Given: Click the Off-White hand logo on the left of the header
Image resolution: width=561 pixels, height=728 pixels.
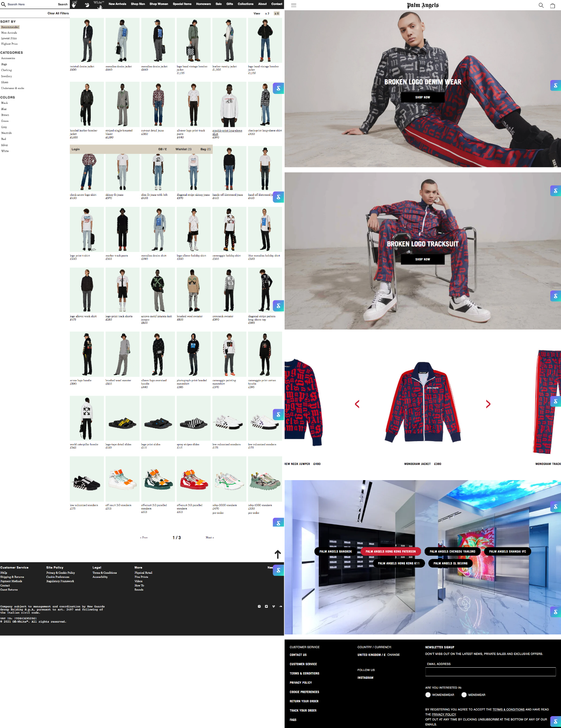Looking at the screenshot, I should (x=75, y=4).
